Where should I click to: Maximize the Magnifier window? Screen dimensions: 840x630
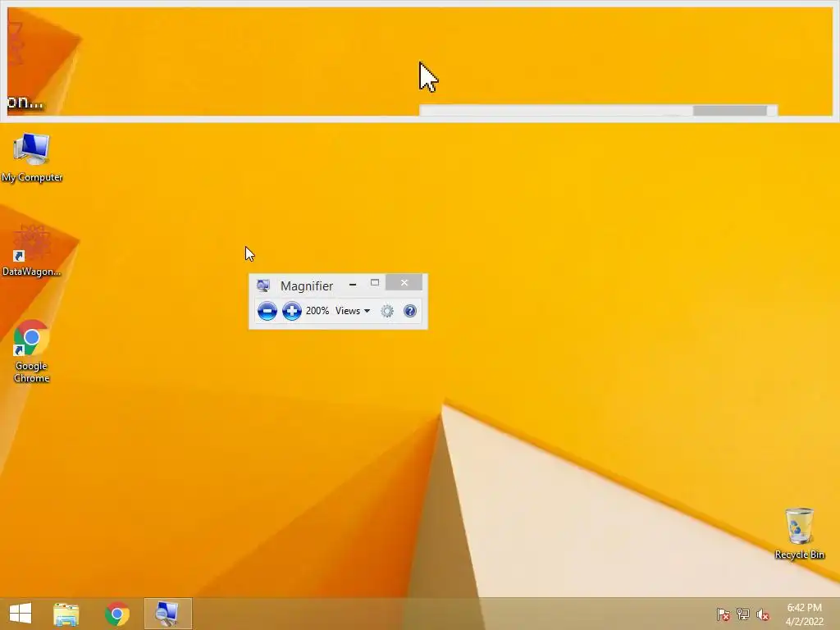click(x=375, y=283)
